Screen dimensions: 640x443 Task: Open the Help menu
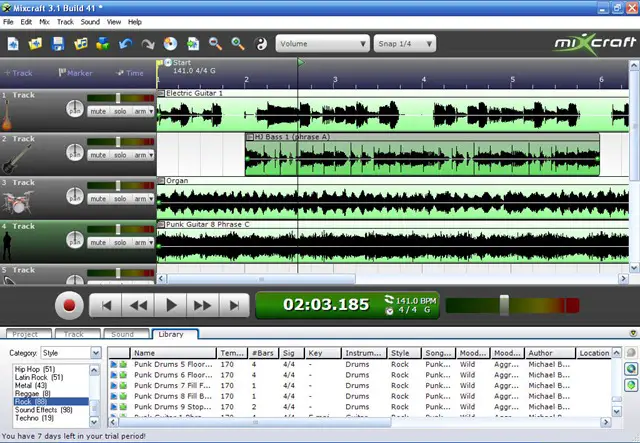pyautogui.click(x=135, y=22)
